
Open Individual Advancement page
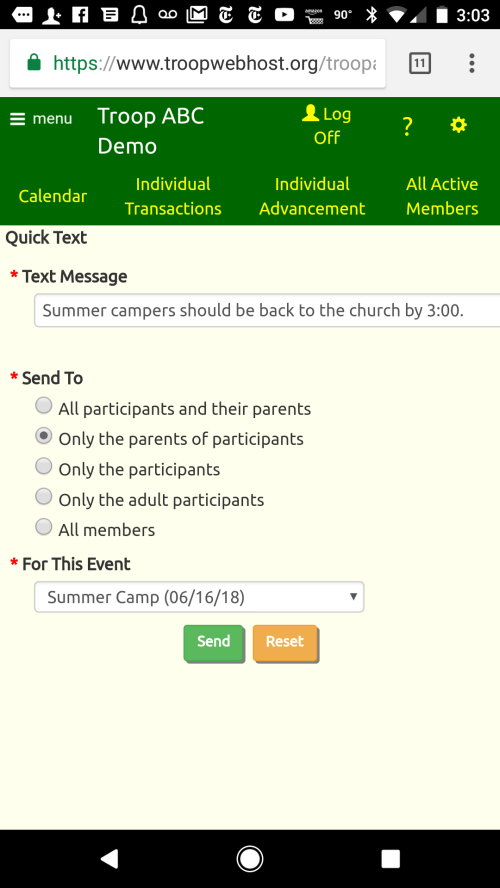[312, 196]
